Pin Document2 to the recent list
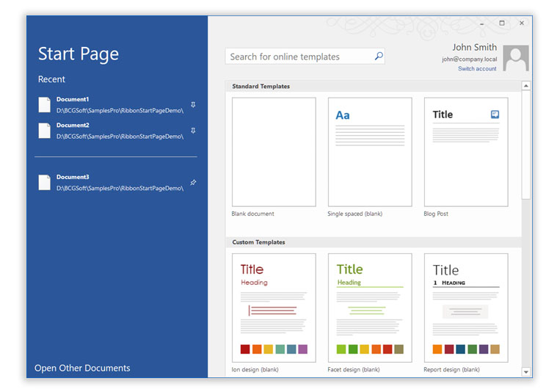557x392 pixels. [x=193, y=131]
